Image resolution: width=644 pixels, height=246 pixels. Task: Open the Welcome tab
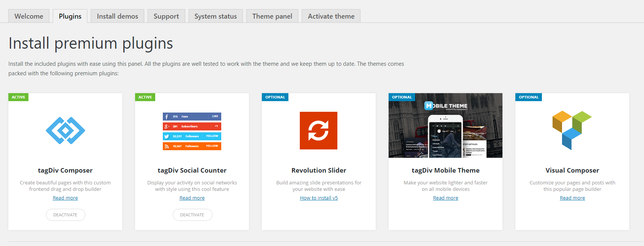(x=29, y=16)
